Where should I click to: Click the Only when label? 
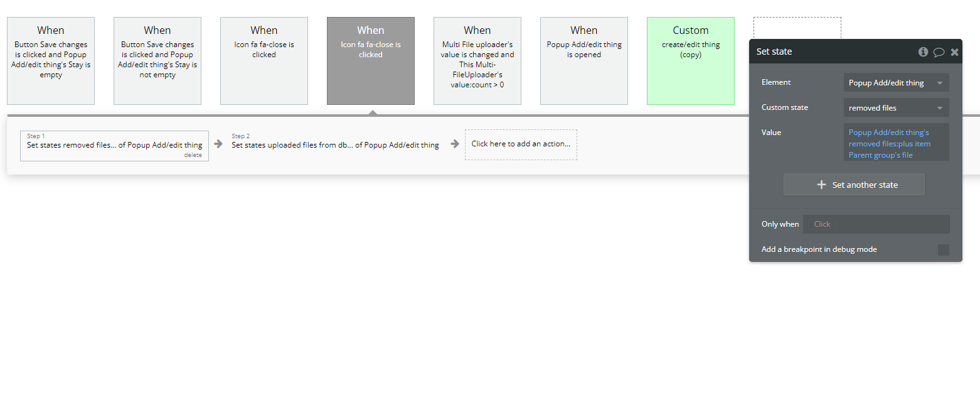tap(780, 224)
